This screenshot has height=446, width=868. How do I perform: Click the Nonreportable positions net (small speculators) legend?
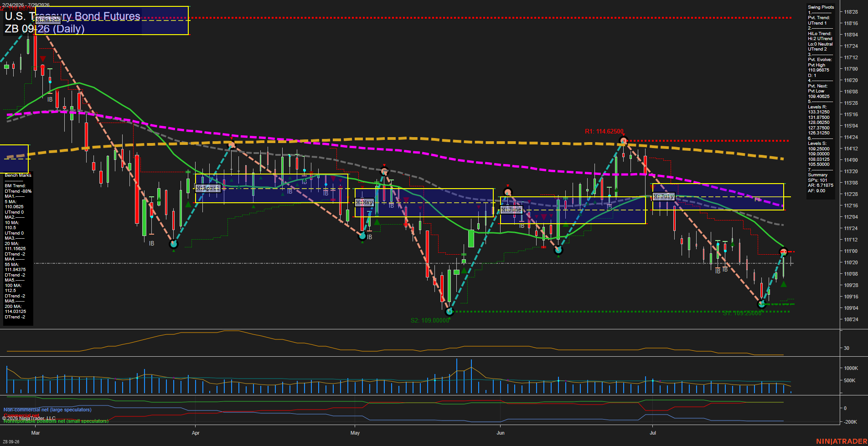(x=56, y=421)
